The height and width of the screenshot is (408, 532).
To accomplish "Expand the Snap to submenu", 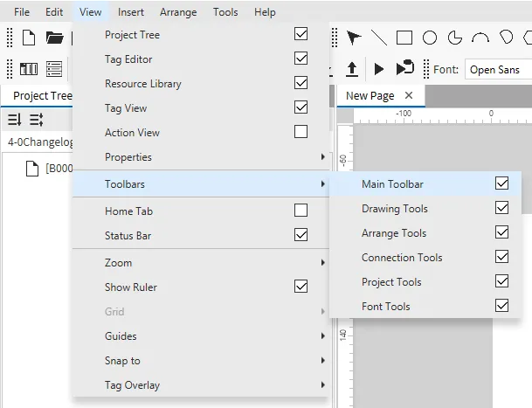I will (201, 361).
